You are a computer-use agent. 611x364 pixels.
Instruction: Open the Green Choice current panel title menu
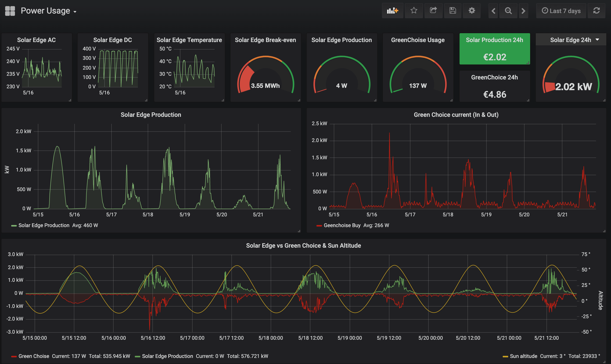pyautogui.click(x=456, y=115)
